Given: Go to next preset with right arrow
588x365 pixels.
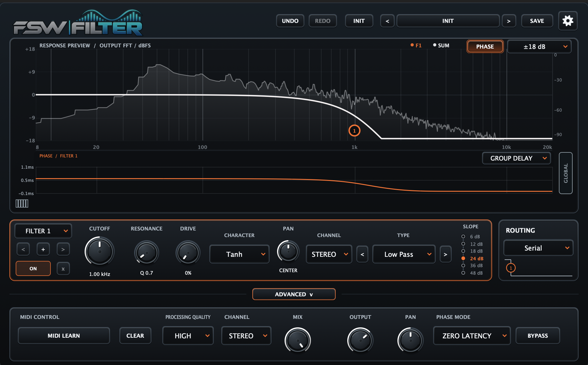Looking at the screenshot, I should coord(509,21).
